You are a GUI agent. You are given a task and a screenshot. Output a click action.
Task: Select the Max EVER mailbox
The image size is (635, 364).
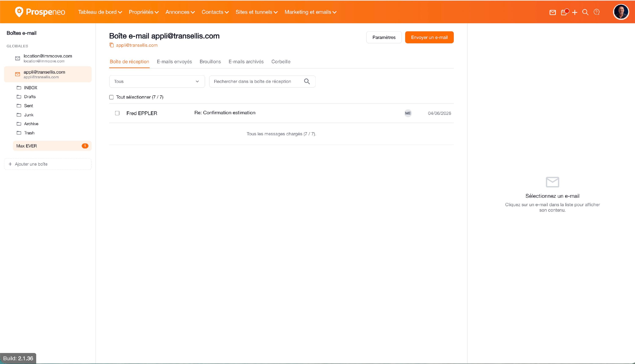click(x=52, y=146)
